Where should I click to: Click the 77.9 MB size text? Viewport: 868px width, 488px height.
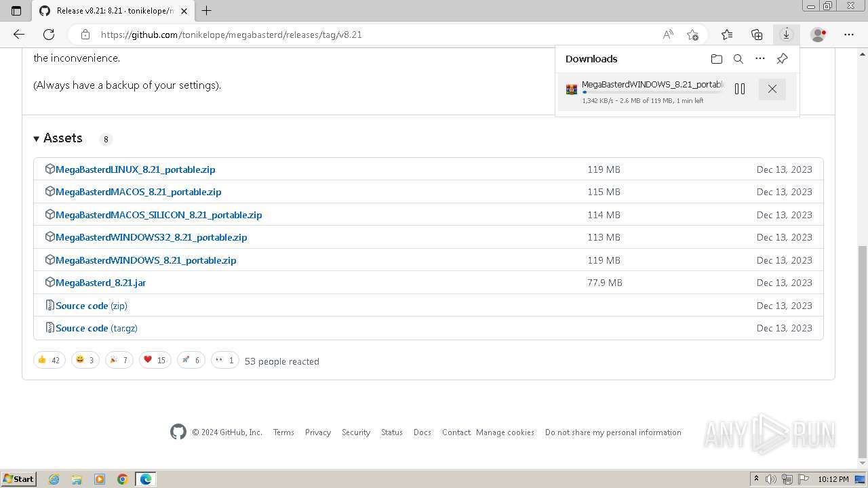(x=605, y=283)
